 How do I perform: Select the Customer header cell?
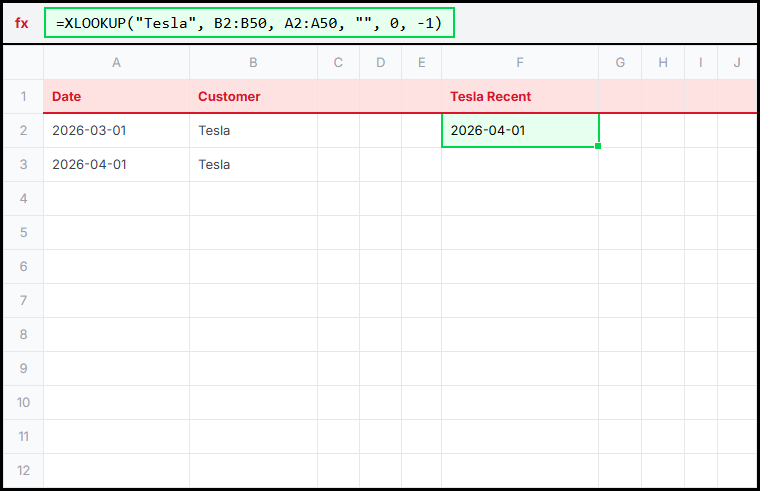[253, 97]
